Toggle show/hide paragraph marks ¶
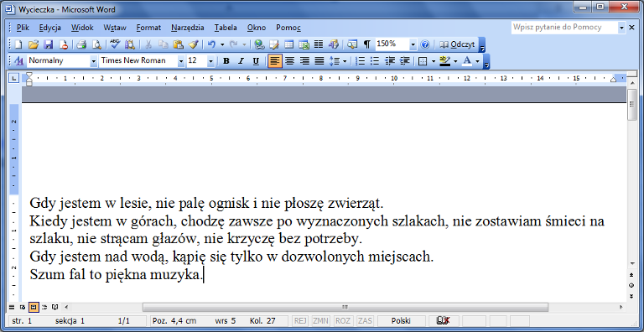The height and width of the screenshot is (332, 644). tap(366, 44)
